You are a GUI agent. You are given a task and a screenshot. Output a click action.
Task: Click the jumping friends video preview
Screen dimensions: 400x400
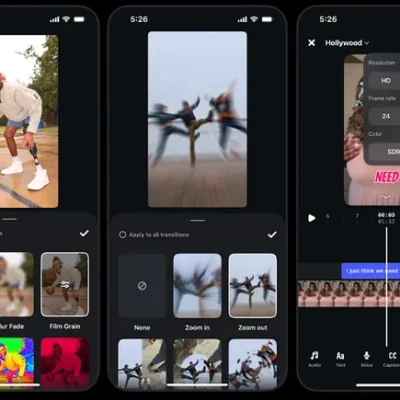click(197, 119)
